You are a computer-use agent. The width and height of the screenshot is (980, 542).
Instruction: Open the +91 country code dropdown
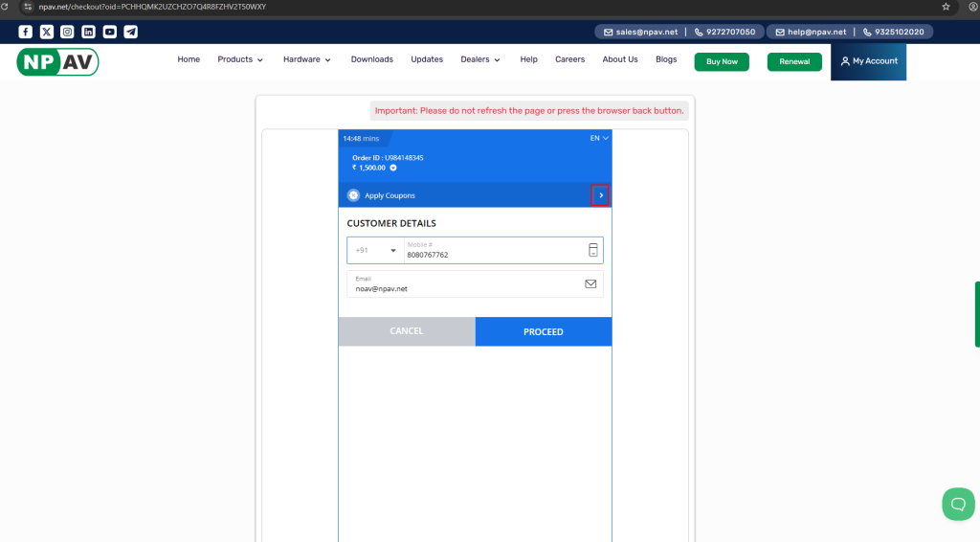coord(375,251)
